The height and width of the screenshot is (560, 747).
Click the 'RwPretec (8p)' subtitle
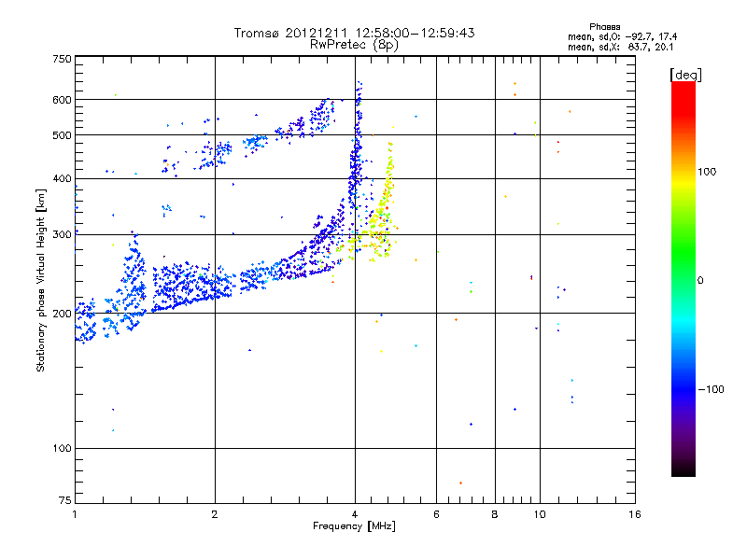point(354,45)
